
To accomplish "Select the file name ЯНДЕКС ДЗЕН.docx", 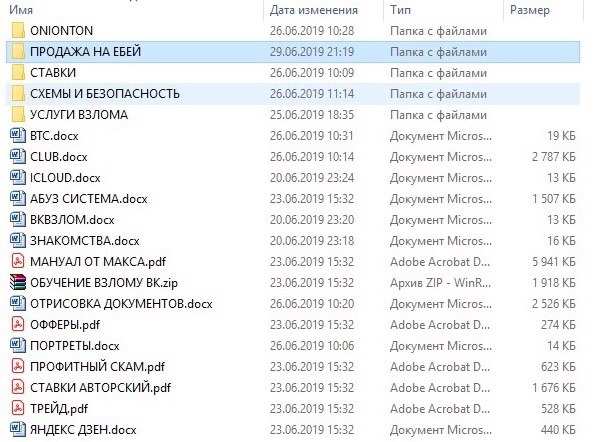I will tap(83, 430).
